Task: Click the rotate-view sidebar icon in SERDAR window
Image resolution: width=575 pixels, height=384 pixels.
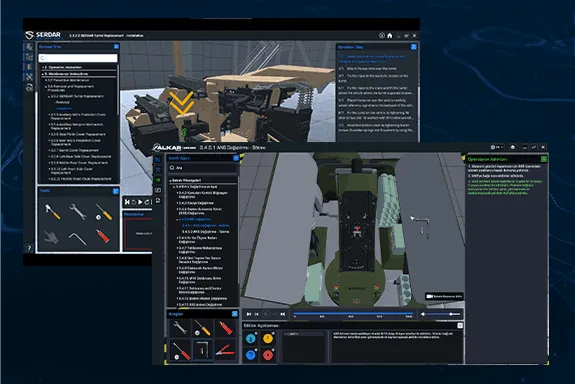Action: (29, 87)
